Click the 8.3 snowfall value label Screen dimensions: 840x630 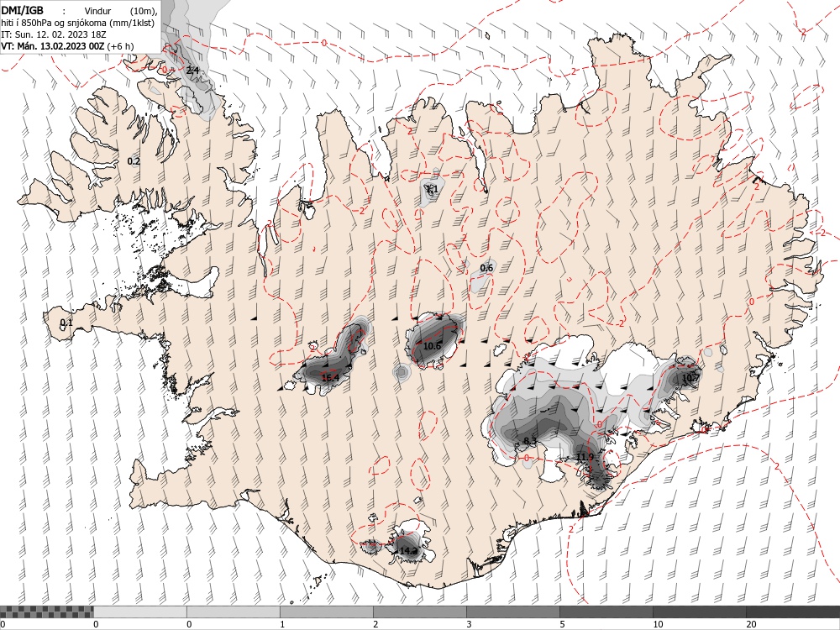pyautogui.click(x=530, y=441)
